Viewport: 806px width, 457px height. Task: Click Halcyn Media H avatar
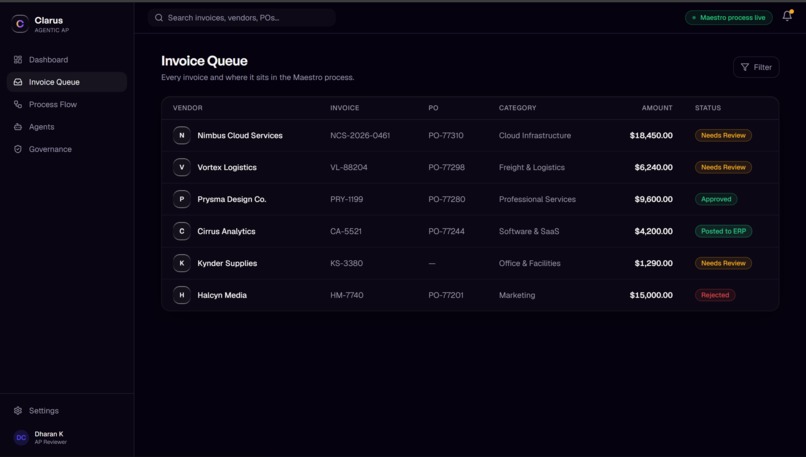click(x=181, y=295)
